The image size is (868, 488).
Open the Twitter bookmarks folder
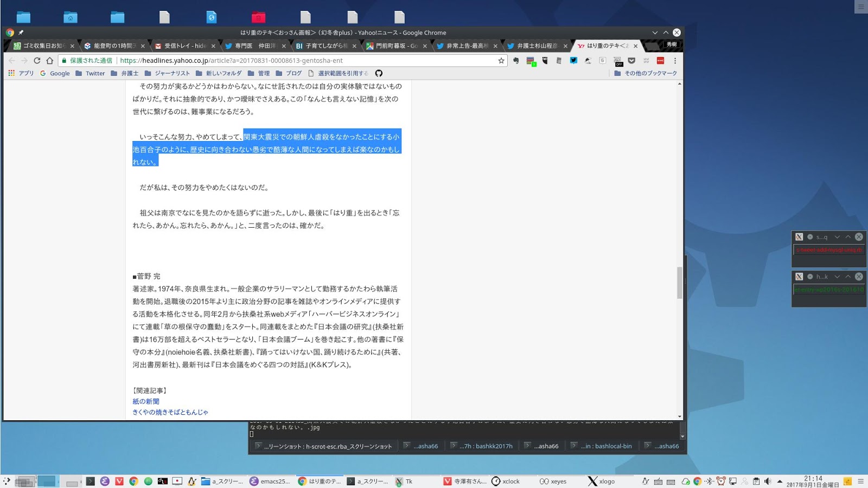(90, 73)
